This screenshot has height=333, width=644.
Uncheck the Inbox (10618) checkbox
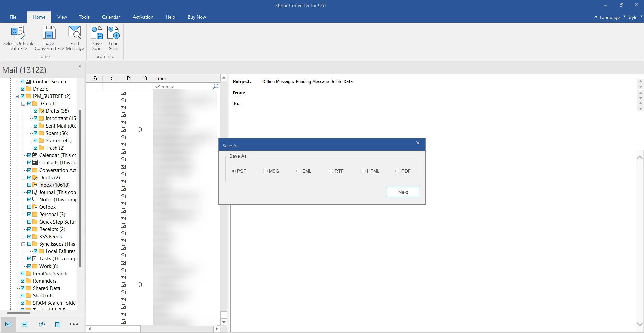point(29,185)
